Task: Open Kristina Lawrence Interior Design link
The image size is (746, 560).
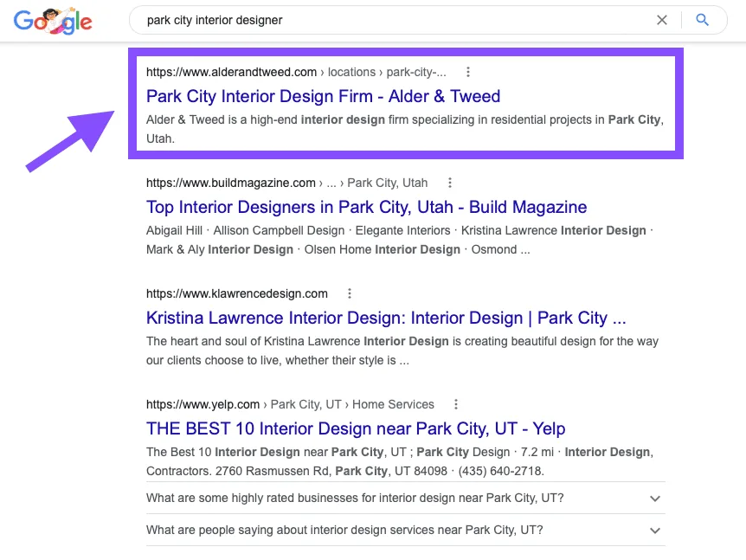Action: (x=386, y=318)
